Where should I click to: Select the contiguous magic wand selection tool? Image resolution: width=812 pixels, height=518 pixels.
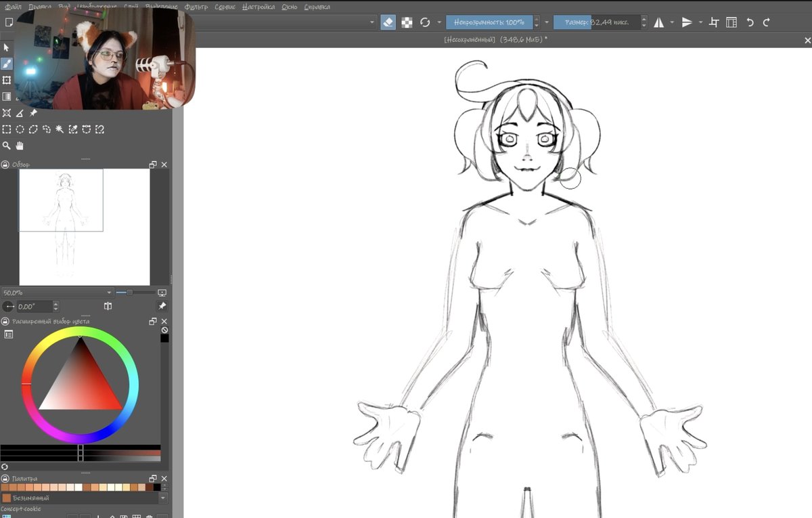[60, 129]
